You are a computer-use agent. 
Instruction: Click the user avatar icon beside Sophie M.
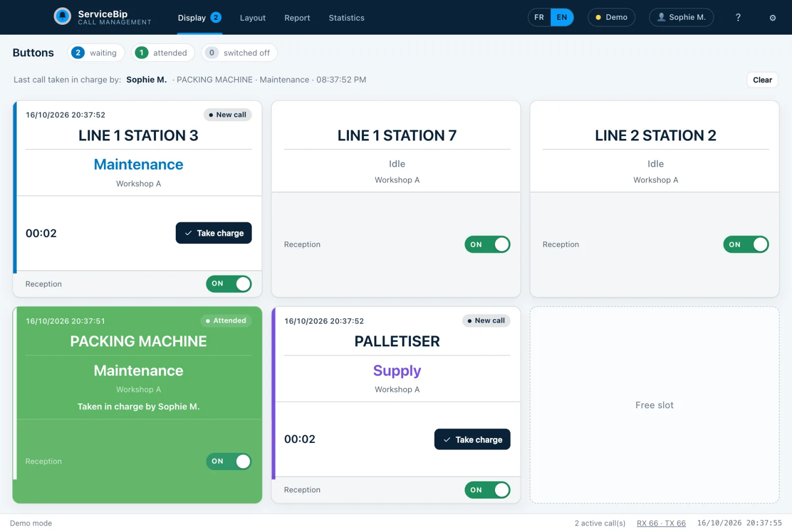pos(661,17)
